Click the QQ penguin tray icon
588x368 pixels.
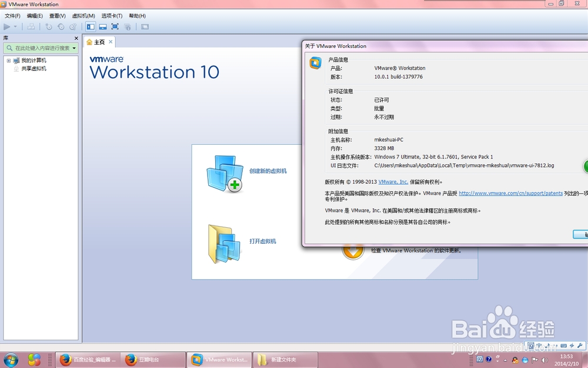click(x=515, y=360)
